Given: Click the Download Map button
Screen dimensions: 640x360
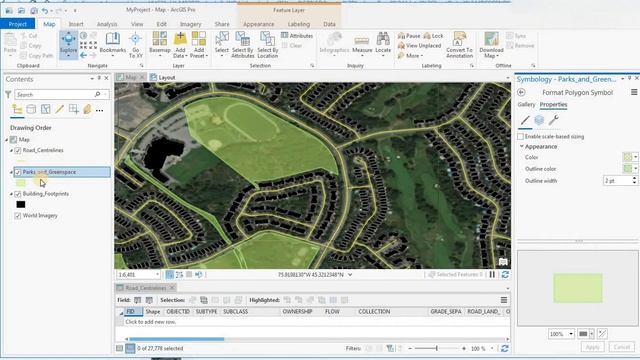Looking at the screenshot, I should (491, 45).
